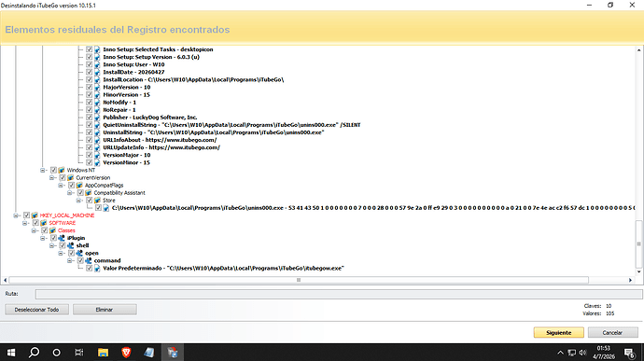The height and width of the screenshot is (361, 644).
Task: Toggle the SOFTWARE key checkbox
Action: 35,223
